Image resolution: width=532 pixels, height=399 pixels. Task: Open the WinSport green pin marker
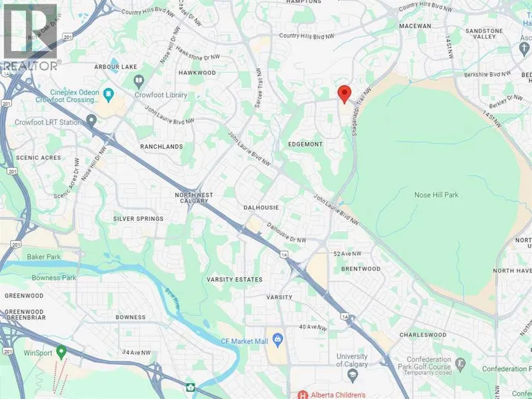(x=61, y=352)
